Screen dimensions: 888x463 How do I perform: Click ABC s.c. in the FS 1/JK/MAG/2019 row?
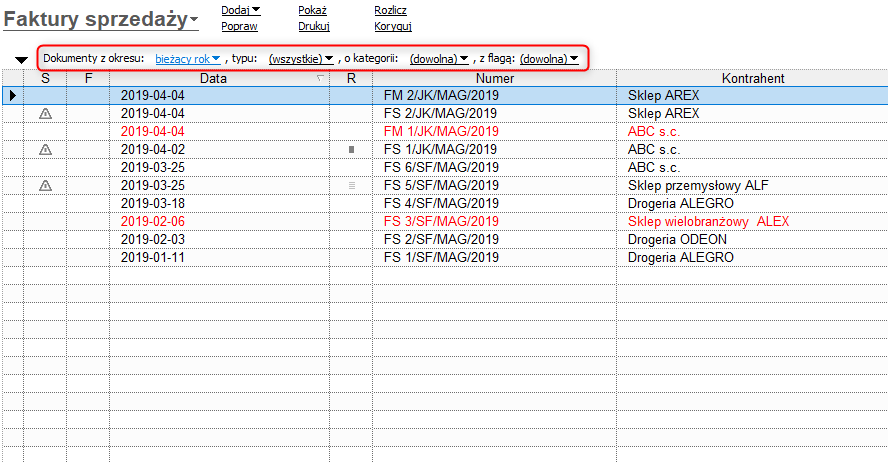[x=654, y=149]
